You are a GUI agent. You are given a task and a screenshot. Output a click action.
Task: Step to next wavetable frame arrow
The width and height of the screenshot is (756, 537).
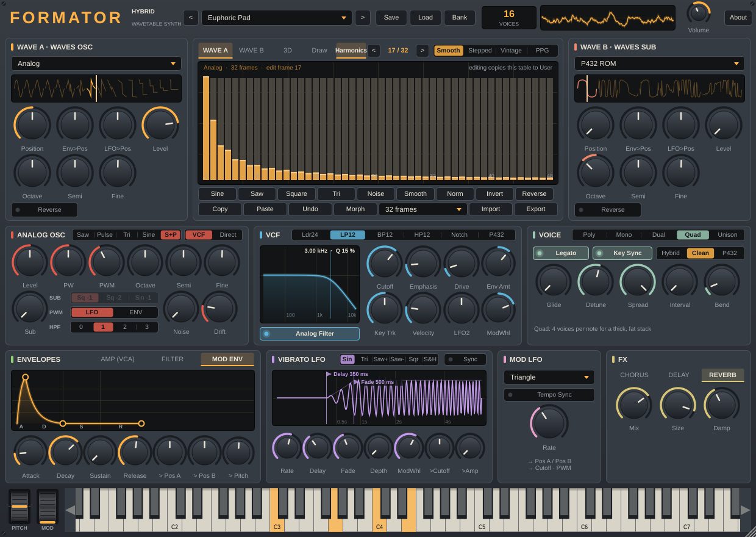[423, 50]
